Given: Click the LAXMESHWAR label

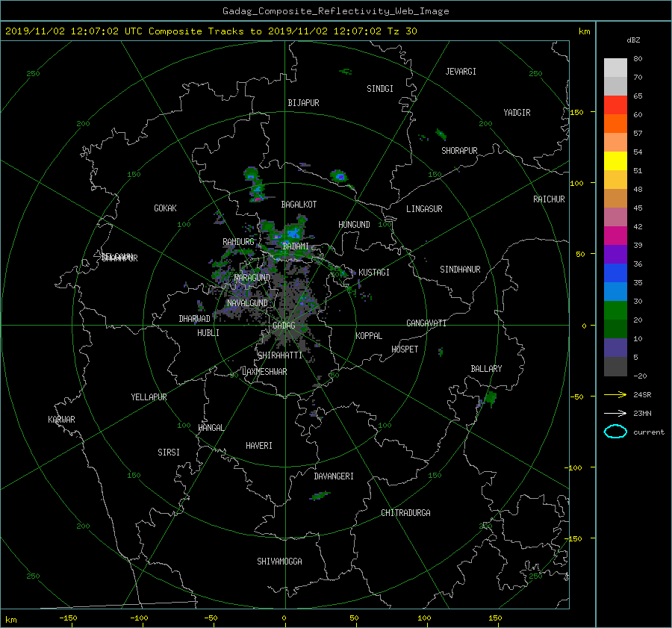Looking at the screenshot, I should 264,372.
